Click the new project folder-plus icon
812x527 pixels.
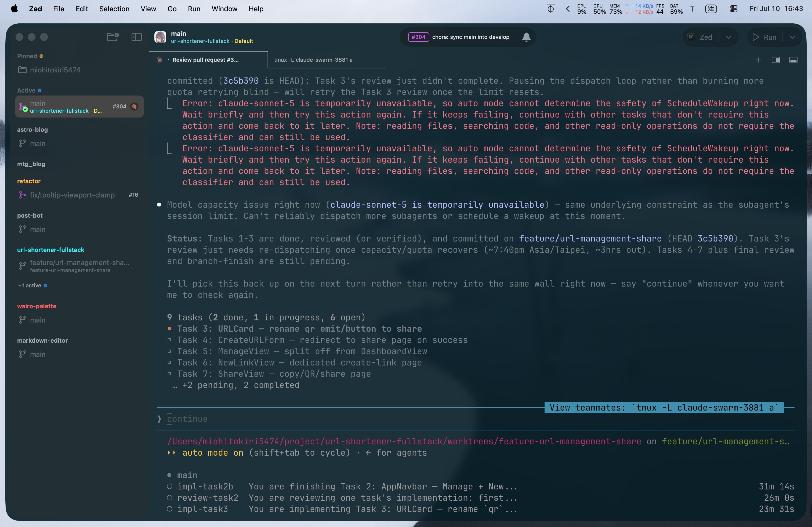113,37
